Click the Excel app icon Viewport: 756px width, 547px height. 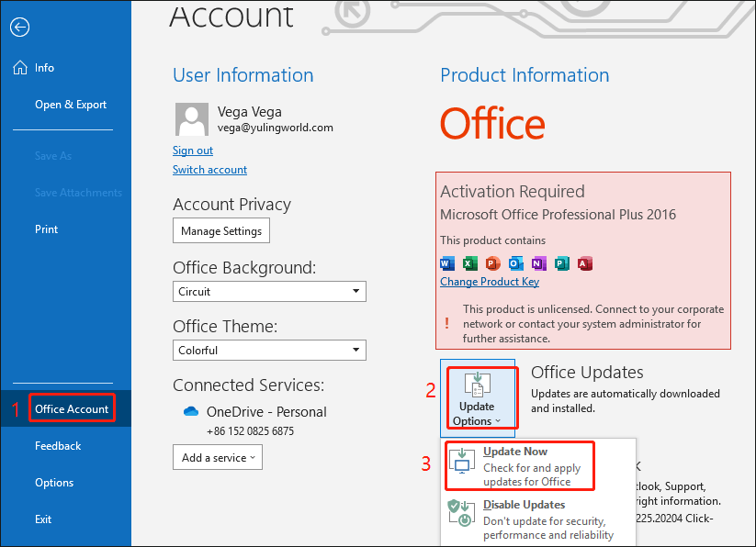[x=469, y=263]
